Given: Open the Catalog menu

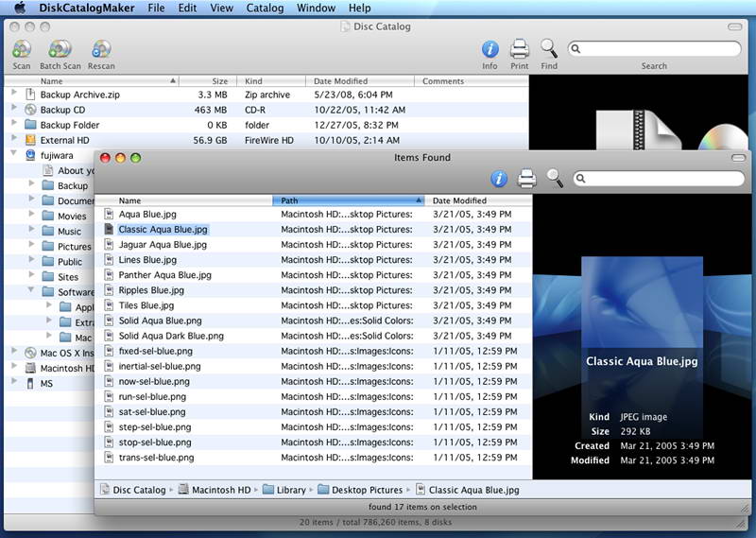Looking at the screenshot, I should coord(265,9).
